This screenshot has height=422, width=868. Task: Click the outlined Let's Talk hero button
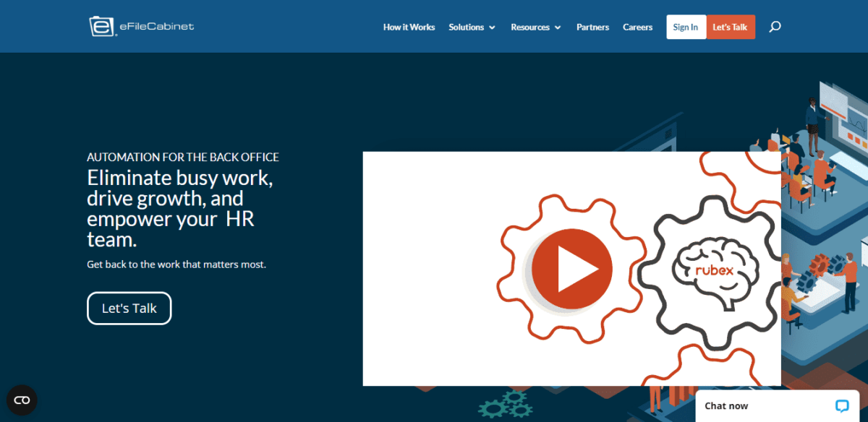point(129,308)
